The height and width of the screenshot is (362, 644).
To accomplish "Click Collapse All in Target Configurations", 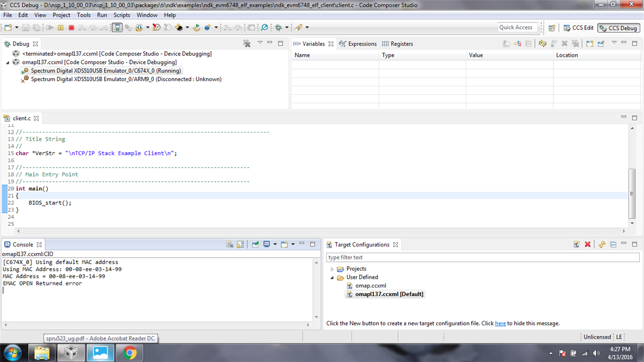I will tap(613, 244).
